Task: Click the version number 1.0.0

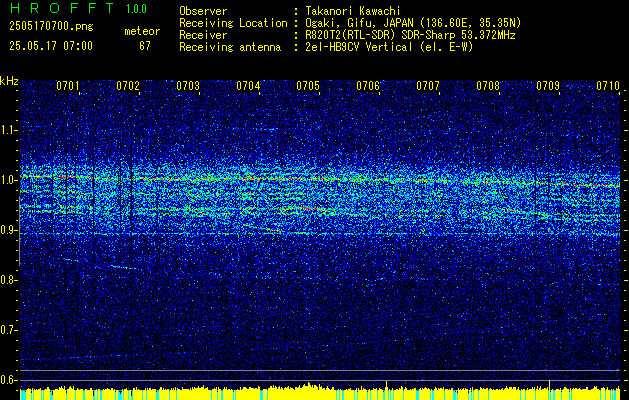Action: (136, 9)
